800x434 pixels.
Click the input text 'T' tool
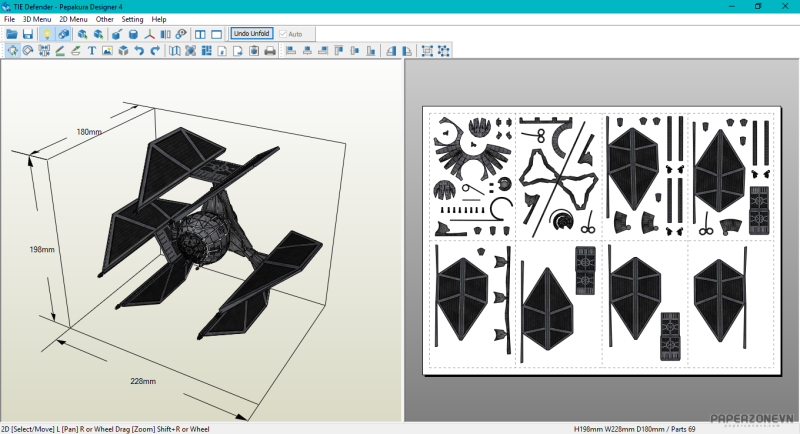click(92, 51)
